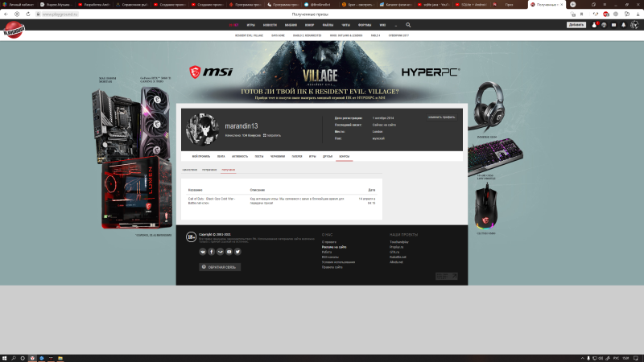The image size is (644, 362).
Task: Switch to the 'Посты' profile tab
Action: click(x=259, y=156)
